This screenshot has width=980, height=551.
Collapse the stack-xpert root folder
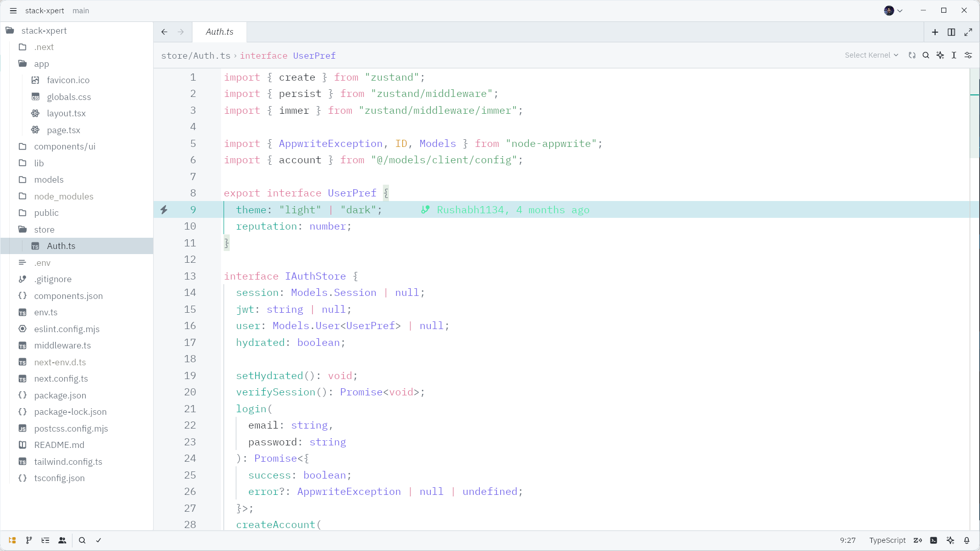[x=77, y=31]
